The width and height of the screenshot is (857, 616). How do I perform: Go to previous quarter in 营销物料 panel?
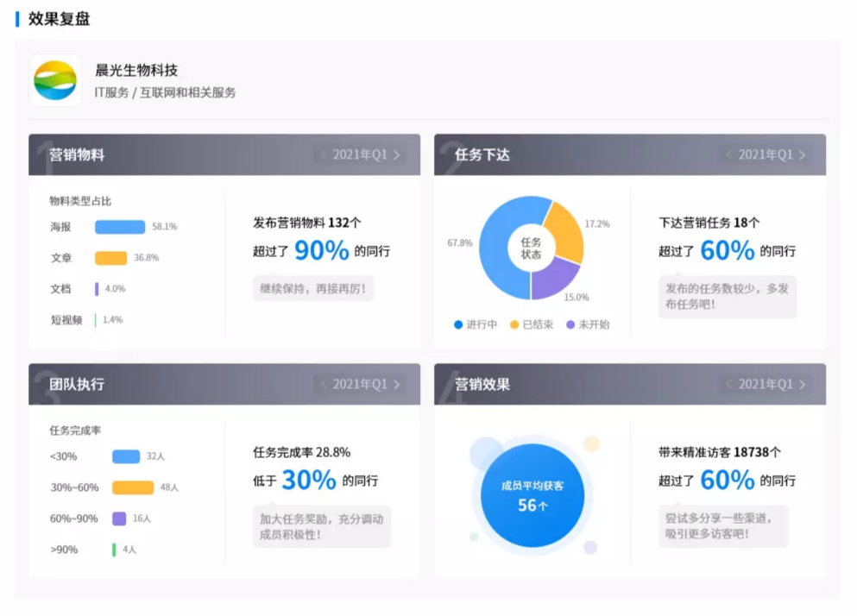coord(324,155)
